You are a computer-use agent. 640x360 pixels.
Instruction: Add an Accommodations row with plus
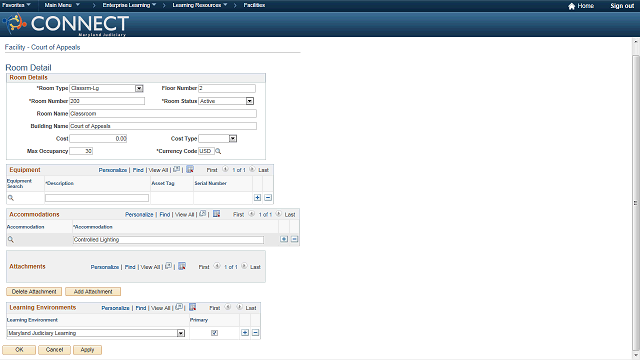[x=284, y=239]
